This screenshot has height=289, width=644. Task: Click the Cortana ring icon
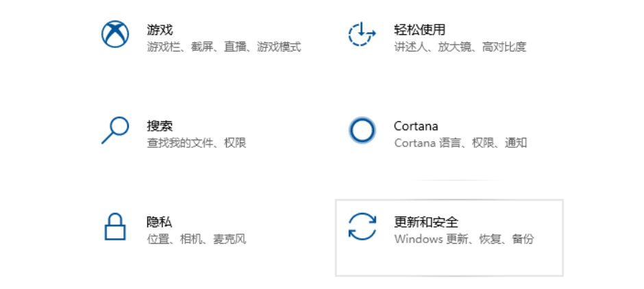click(362, 130)
